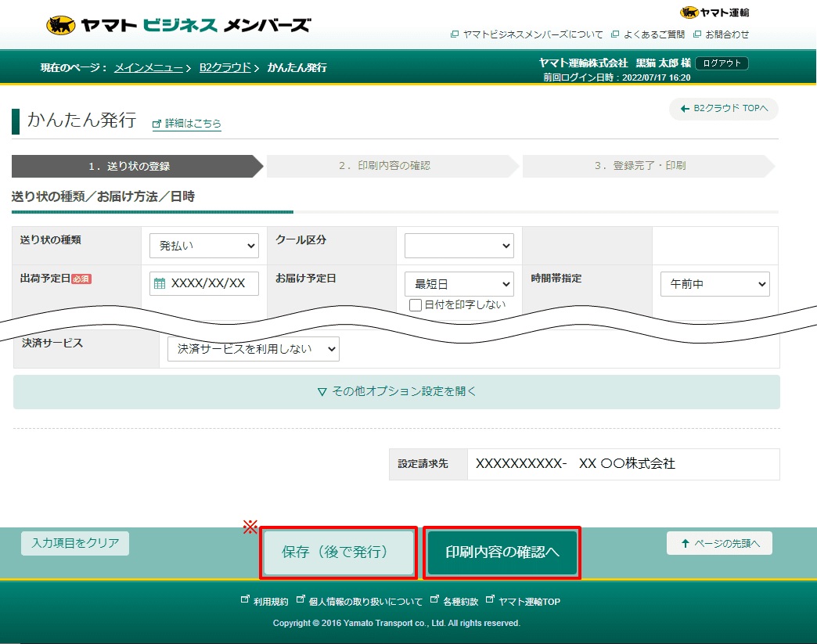
Task: Click the クール区分 label
Action: 301,239
